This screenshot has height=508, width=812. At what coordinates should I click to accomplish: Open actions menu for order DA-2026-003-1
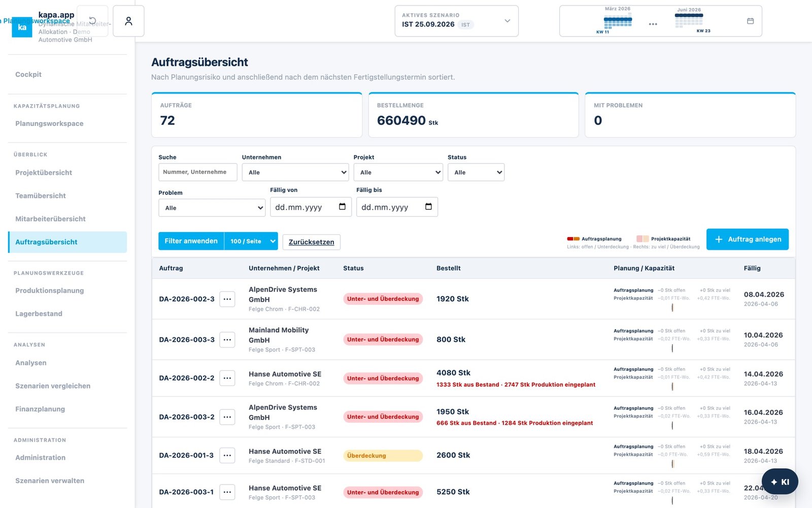(227, 492)
